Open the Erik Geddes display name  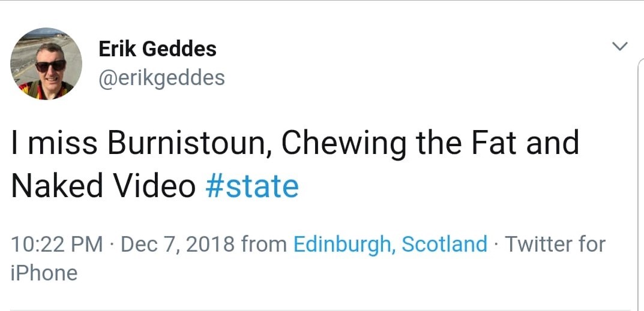pyautogui.click(x=157, y=49)
